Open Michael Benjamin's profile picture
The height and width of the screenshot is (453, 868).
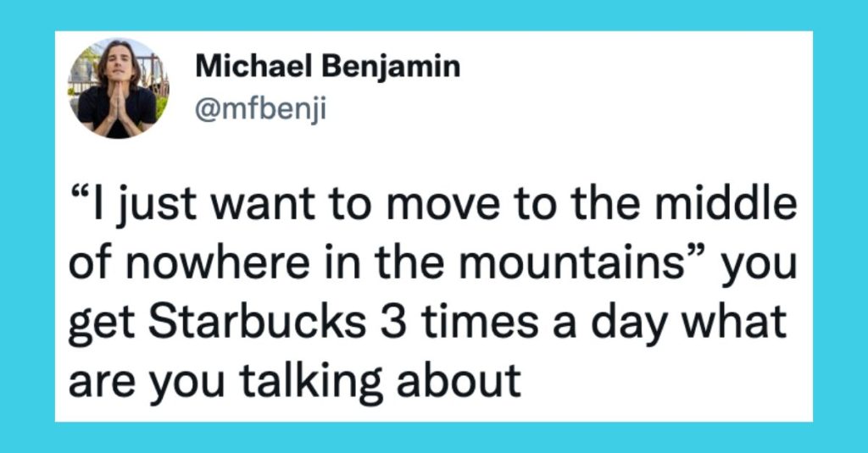[119, 88]
